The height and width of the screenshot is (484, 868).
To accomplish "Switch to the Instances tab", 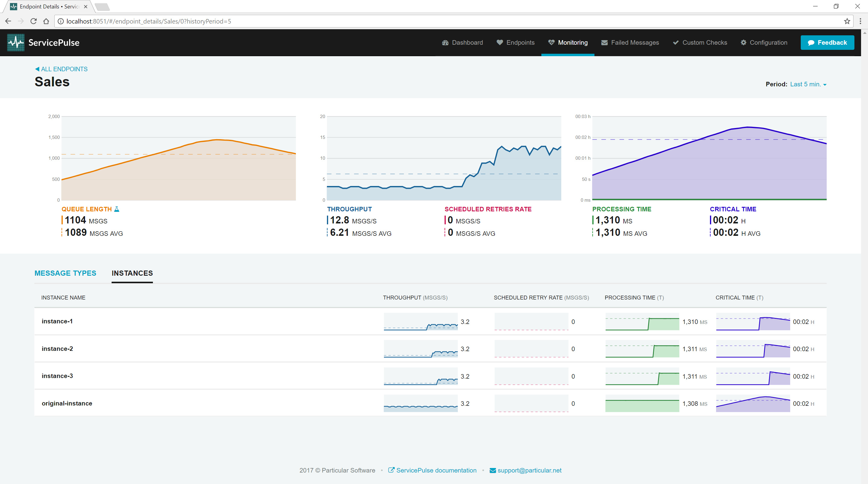I will pyautogui.click(x=131, y=273).
